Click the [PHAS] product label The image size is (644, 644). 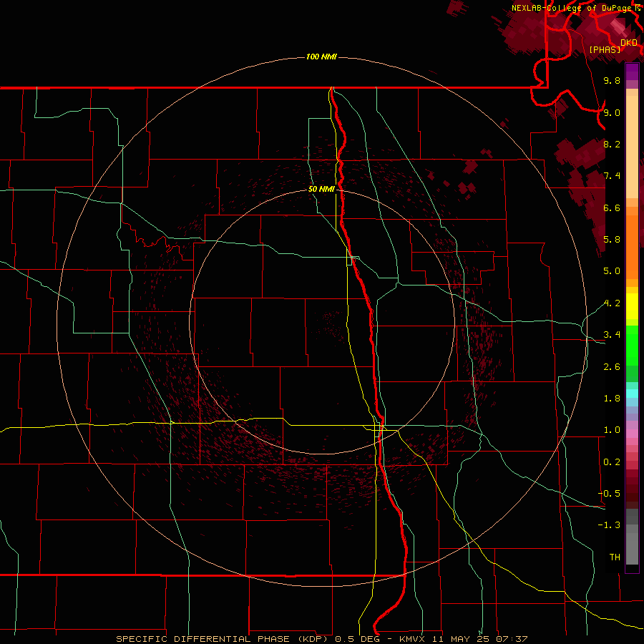tap(605, 49)
